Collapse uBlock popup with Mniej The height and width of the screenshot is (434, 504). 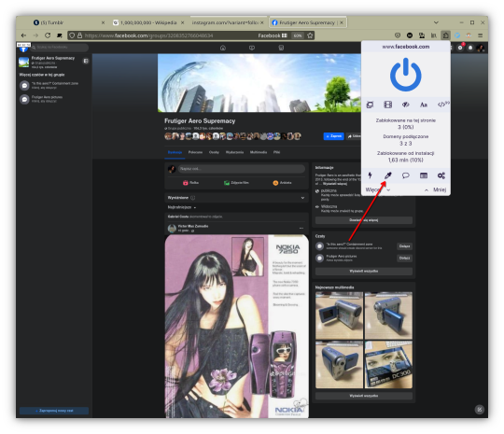436,189
